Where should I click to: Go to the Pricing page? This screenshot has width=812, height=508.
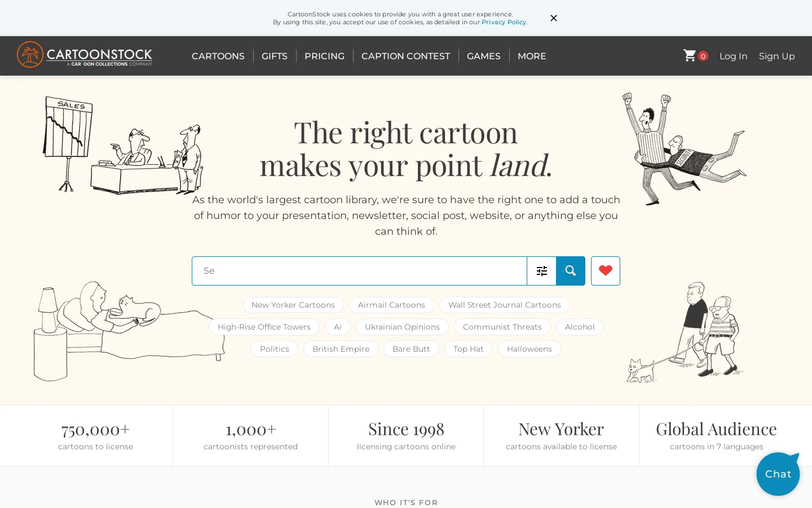point(324,56)
